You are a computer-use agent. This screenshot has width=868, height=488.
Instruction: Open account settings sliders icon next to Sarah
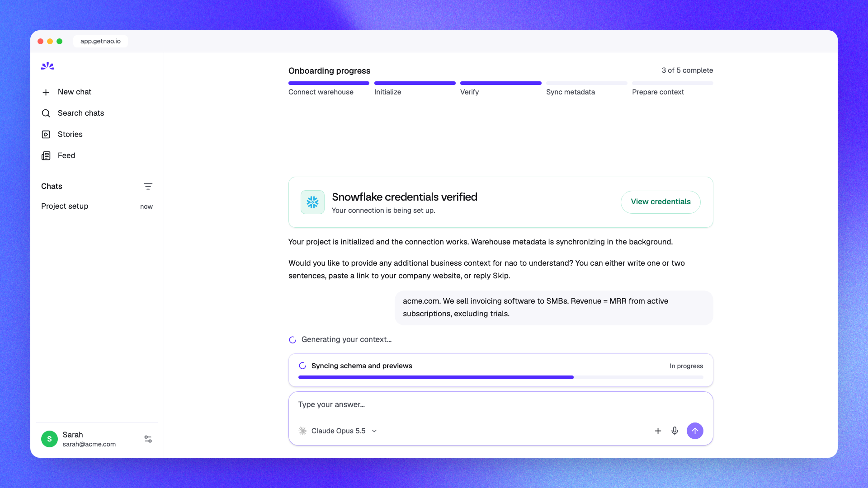tap(148, 439)
